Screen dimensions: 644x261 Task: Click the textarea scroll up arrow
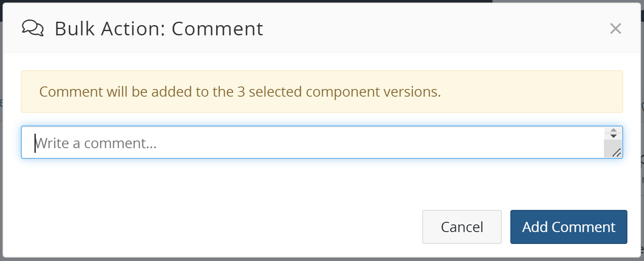(613, 130)
